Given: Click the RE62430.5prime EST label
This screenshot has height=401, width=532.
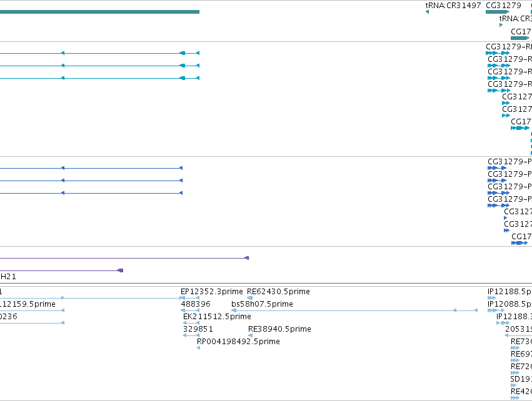Looking at the screenshot, I should tap(278, 292).
